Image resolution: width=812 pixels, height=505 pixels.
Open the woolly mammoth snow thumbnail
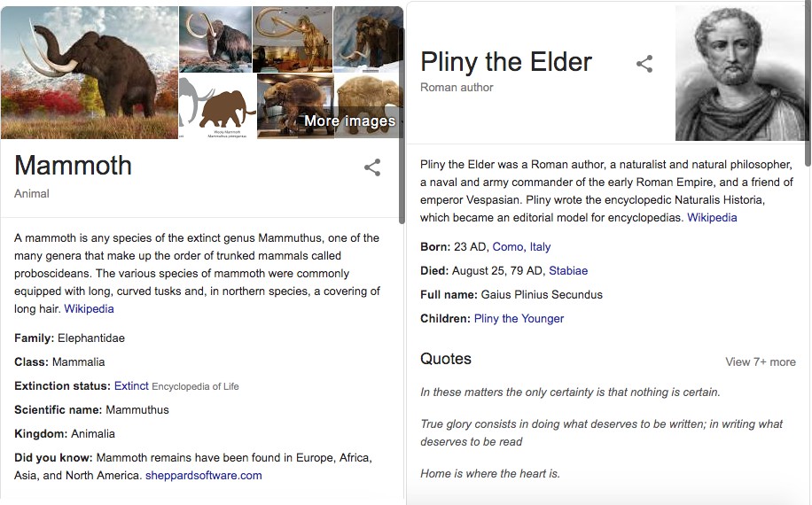[x=215, y=39]
